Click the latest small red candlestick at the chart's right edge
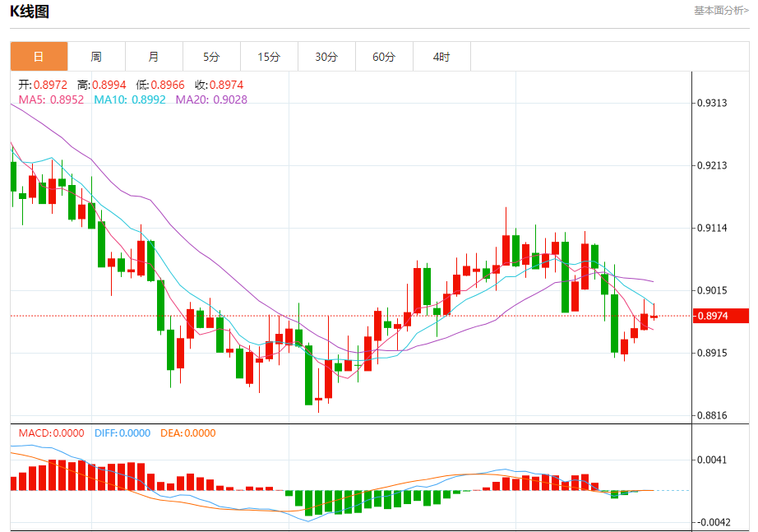 click(x=654, y=317)
